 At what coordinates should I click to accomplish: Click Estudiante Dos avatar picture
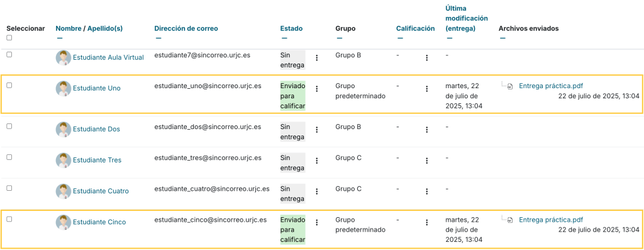tap(64, 129)
